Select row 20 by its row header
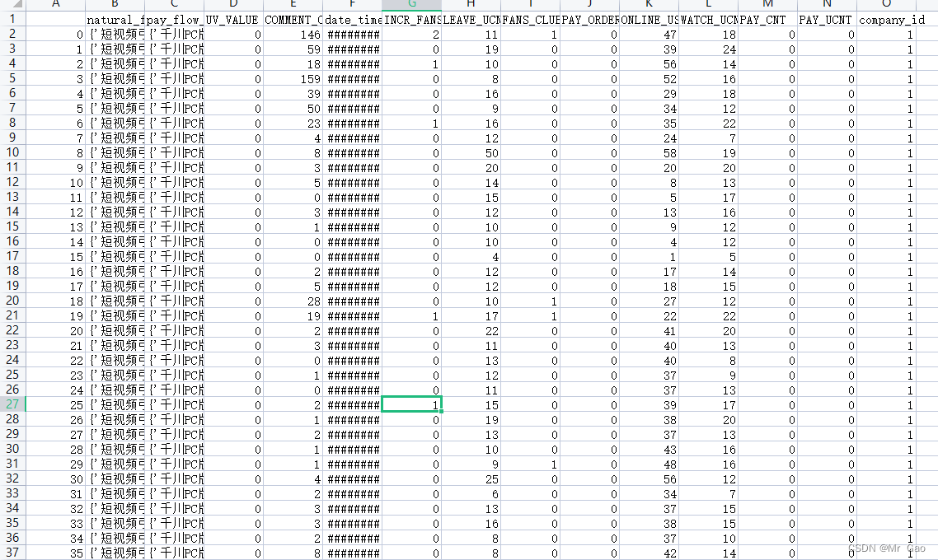This screenshot has height=560, width=938. click(12, 301)
